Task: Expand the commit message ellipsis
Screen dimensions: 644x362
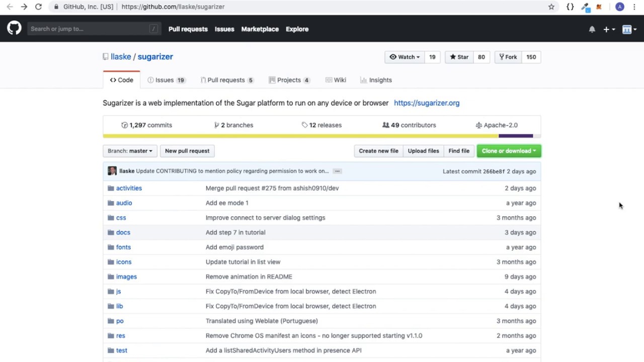Action: 337,171
